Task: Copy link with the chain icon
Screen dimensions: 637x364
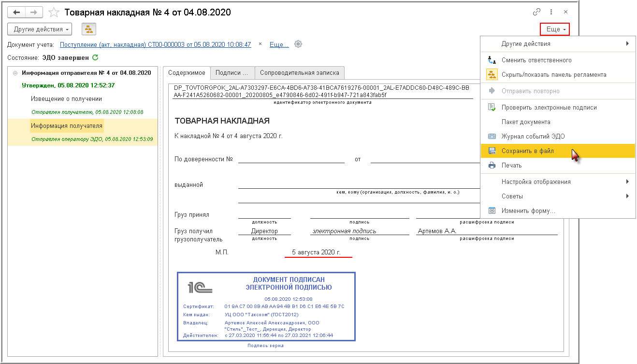Action: click(536, 12)
